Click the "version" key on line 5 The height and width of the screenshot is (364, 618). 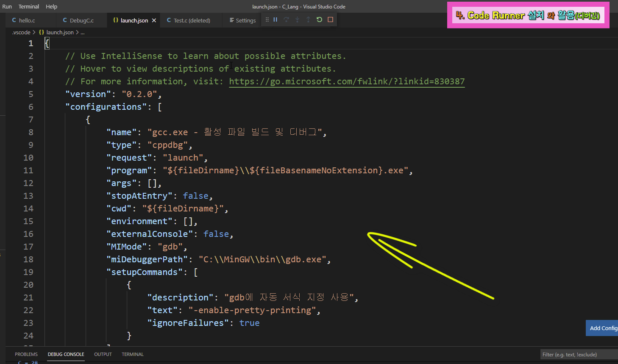coord(88,94)
